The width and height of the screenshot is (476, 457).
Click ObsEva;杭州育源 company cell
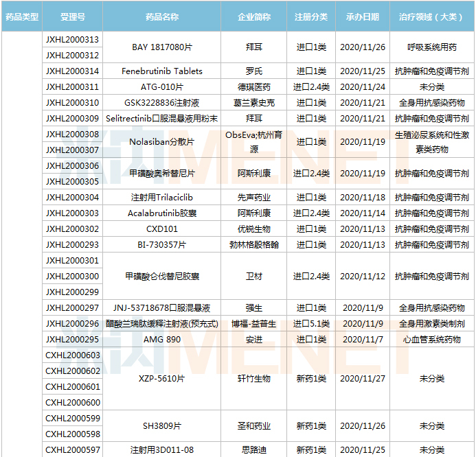(253, 142)
